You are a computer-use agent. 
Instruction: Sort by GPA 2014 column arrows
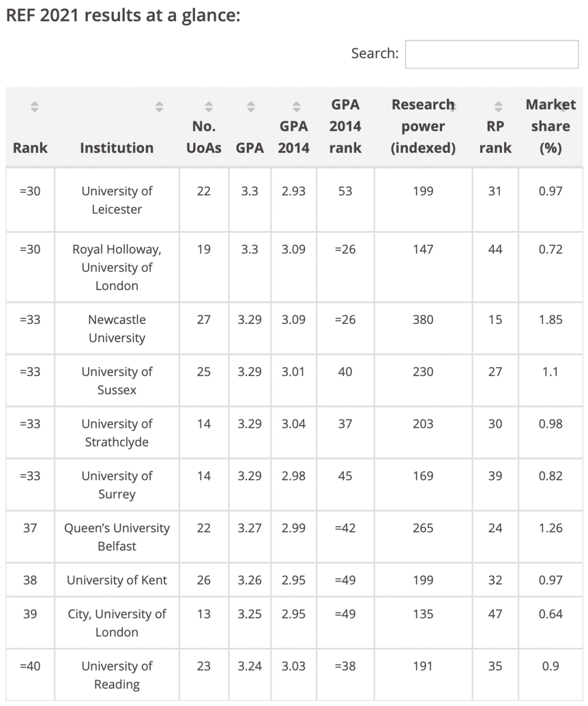(297, 107)
